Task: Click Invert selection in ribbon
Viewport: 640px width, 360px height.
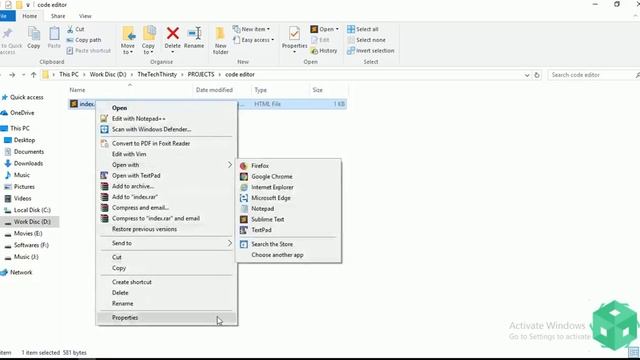Action: [x=371, y=51]
